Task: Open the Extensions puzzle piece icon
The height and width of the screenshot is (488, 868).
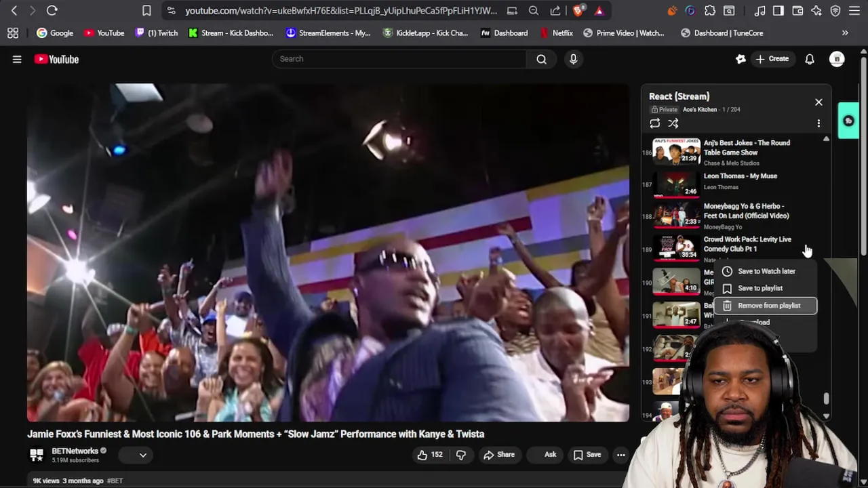Action: click(x=710, y=11)
